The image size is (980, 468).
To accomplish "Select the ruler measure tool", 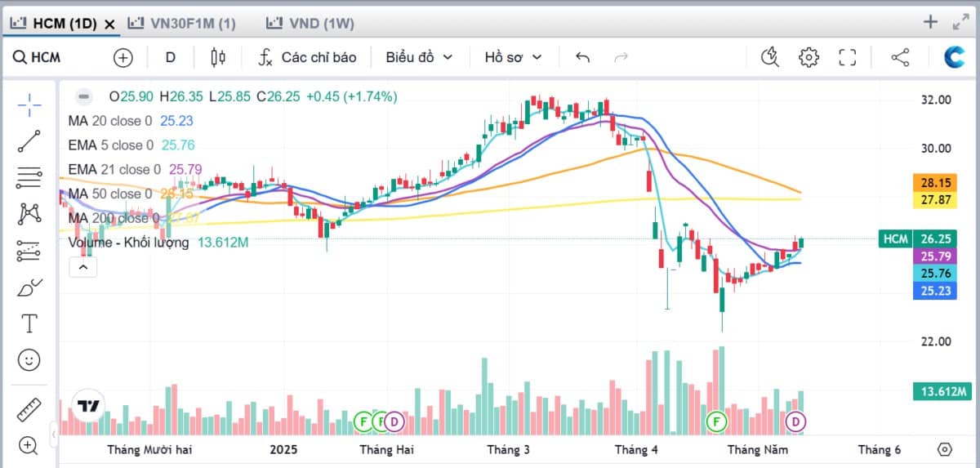I will coord(29,408).
